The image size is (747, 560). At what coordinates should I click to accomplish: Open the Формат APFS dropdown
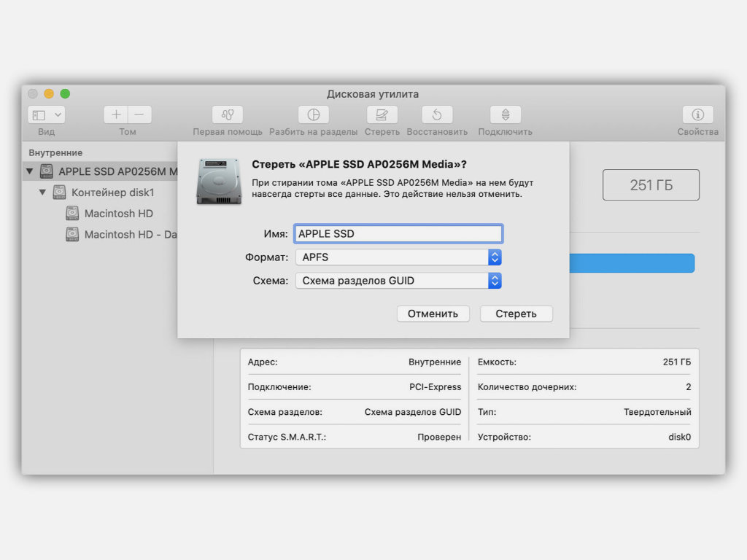398,257
